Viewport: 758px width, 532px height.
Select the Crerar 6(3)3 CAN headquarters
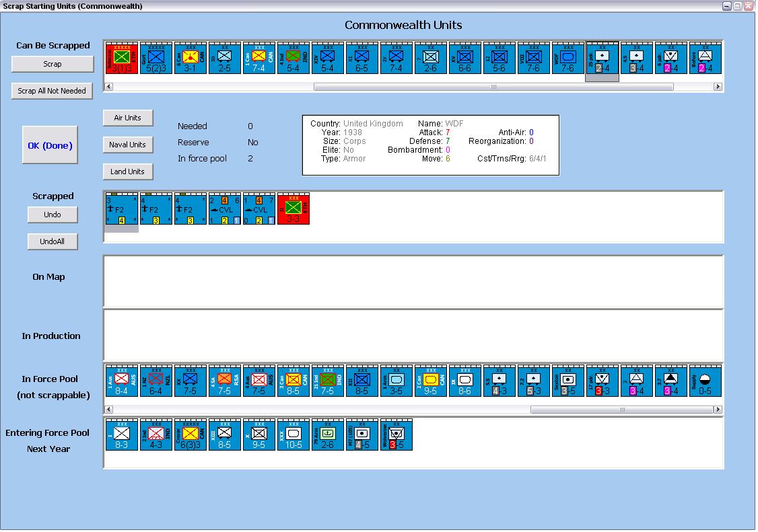tap(191, 434)
